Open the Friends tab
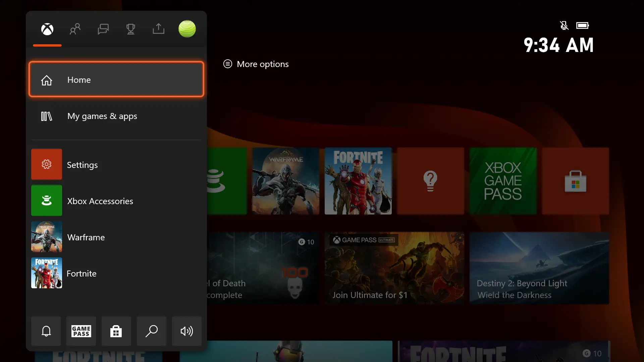 (75, 29)
